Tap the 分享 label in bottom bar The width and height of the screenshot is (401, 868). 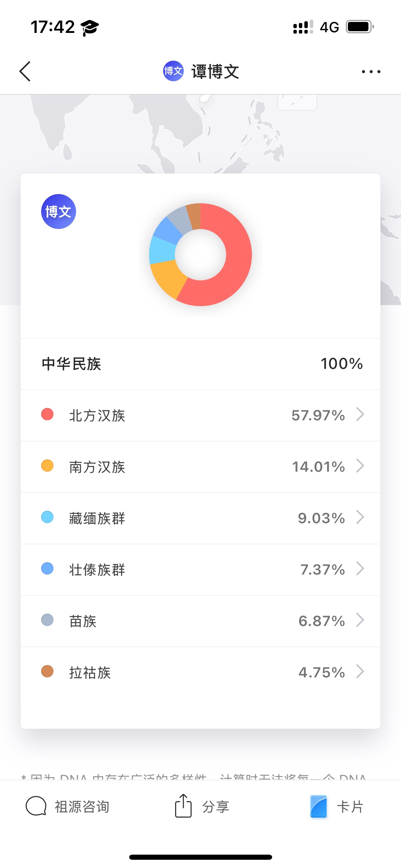tap(216, 807)
